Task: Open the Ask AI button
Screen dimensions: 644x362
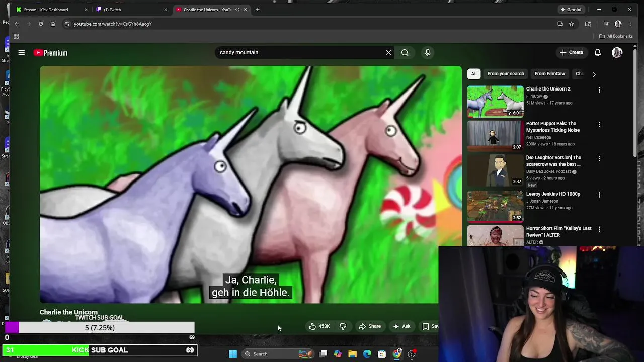Action: (401, 326)
